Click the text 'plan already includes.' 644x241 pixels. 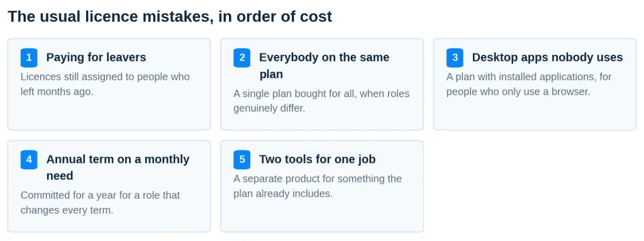click(x=283, y=193)
